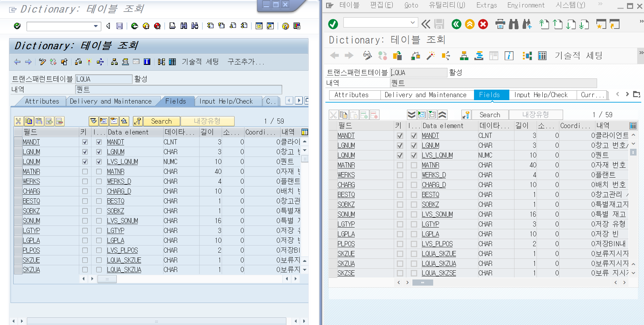Click horizontal scrollbar thumb under left table

click(107, 279)
